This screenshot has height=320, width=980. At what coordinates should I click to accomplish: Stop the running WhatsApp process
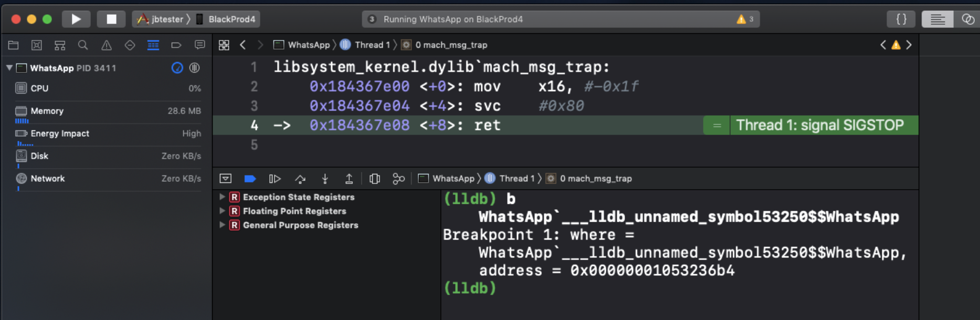111,19
